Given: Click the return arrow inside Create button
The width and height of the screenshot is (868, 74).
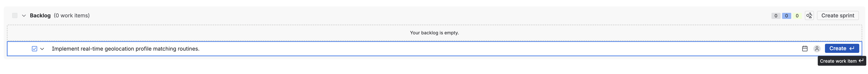Looking at the screenshot, I should 852,49.
